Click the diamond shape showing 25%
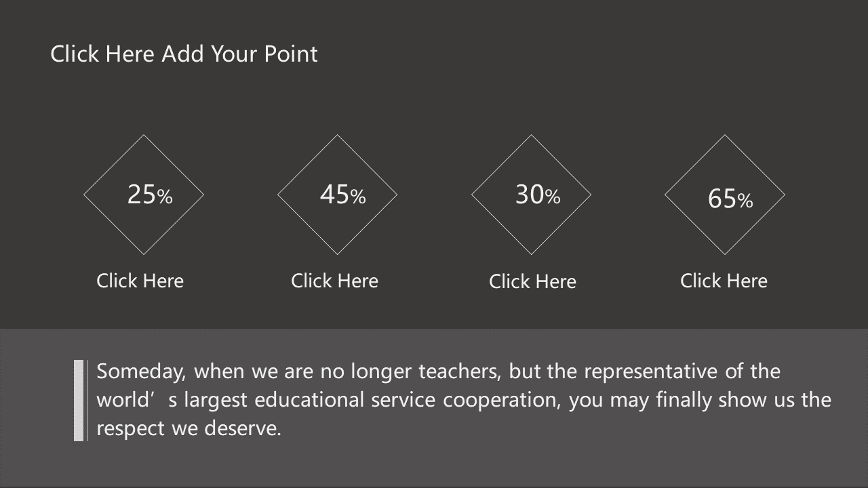Image resolution: width=868 pixels, height=488 pixels. pos(144,195)
